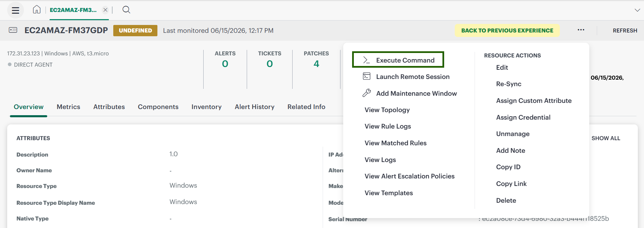644x228 pixels.
Task: Click the Launch Remote Session console icon
Action: click(x=366, y=76)
